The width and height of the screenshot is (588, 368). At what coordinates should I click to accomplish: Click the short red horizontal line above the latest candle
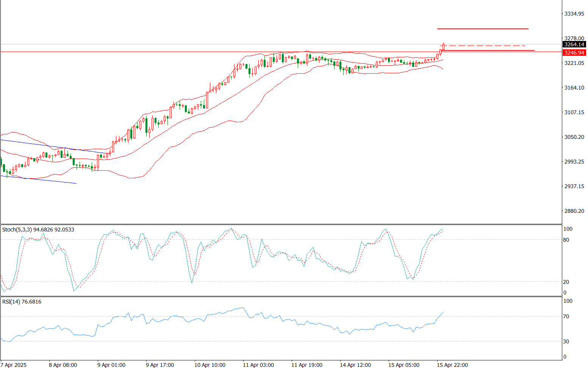482,28
